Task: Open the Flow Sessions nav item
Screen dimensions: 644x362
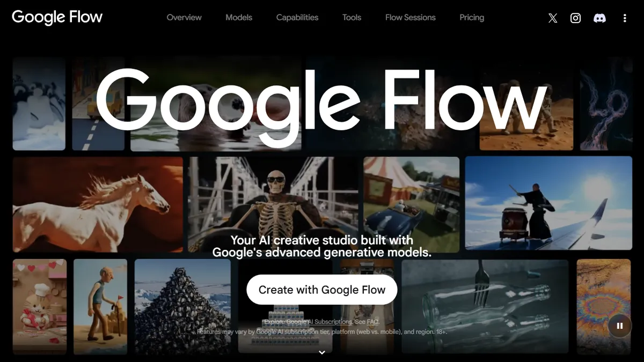Action: pyautogui.click(x=411, y=17)
